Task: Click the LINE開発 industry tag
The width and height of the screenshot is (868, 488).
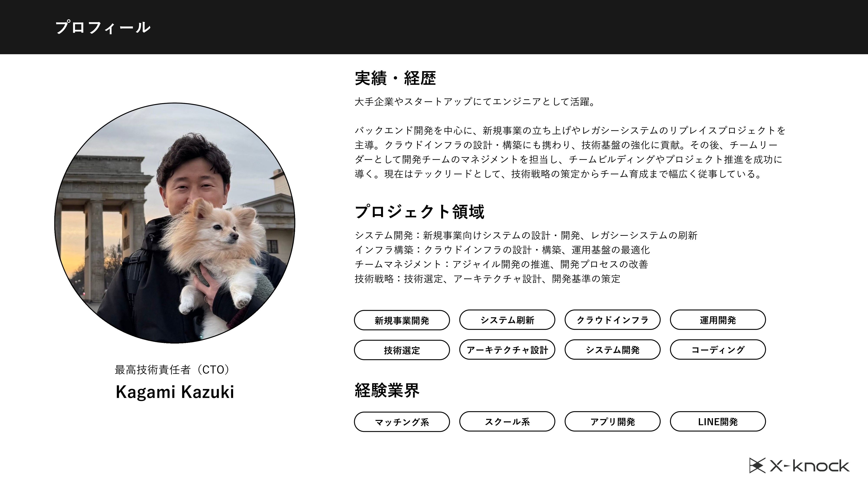Action: click(718, 422)
